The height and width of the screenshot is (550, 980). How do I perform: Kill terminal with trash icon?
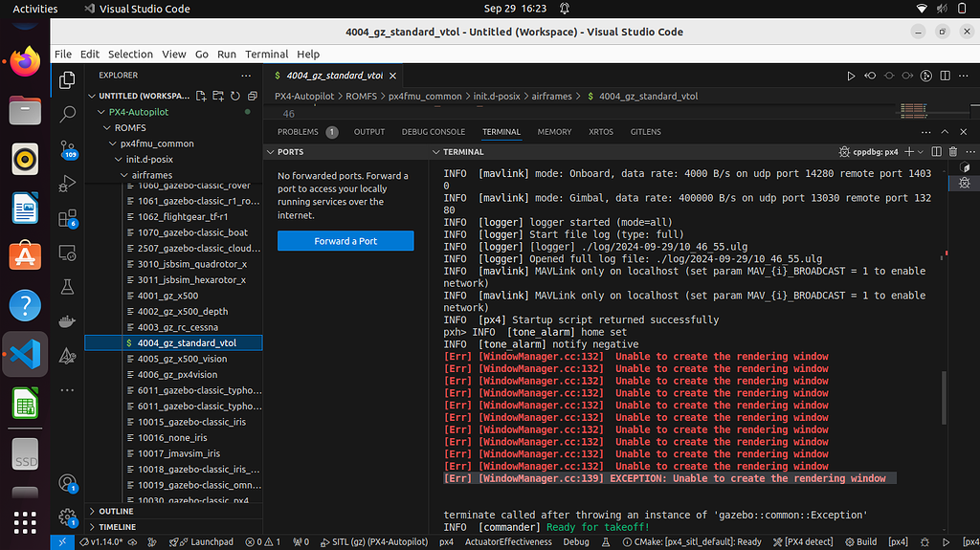point(953,152)
